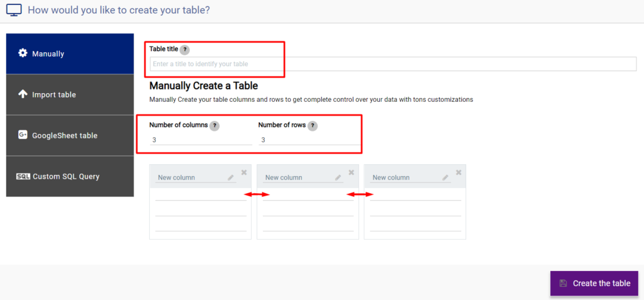This screenshot has width=644, height=300.
Task: Click the gear icon beside Manually
Action: 23,53
